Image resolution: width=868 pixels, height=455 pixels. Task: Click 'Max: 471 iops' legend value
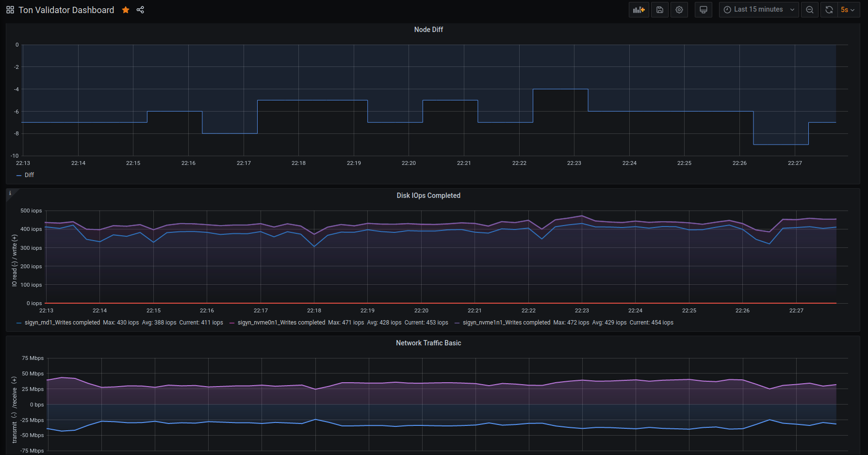pos(346,323)
